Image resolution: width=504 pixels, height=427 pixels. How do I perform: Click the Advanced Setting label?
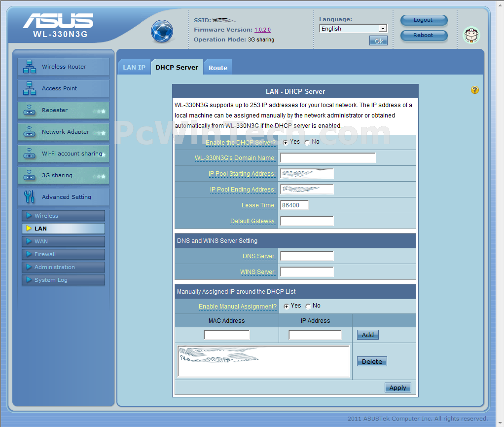pyautogui.click(x=67, y=196)
